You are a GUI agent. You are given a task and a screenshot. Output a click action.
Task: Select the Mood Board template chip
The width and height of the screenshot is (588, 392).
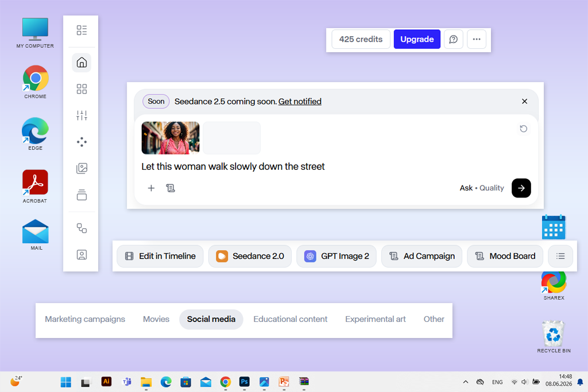pos(505,256)
